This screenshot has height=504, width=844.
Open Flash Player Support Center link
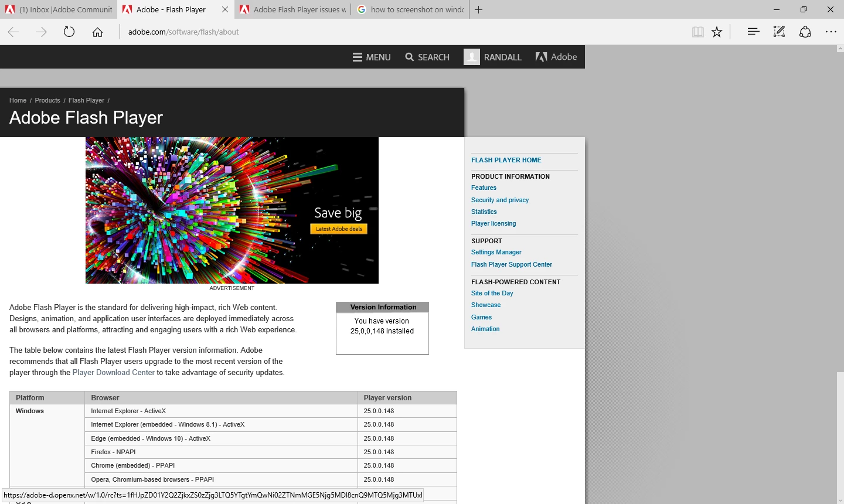[x=512, y=264]
